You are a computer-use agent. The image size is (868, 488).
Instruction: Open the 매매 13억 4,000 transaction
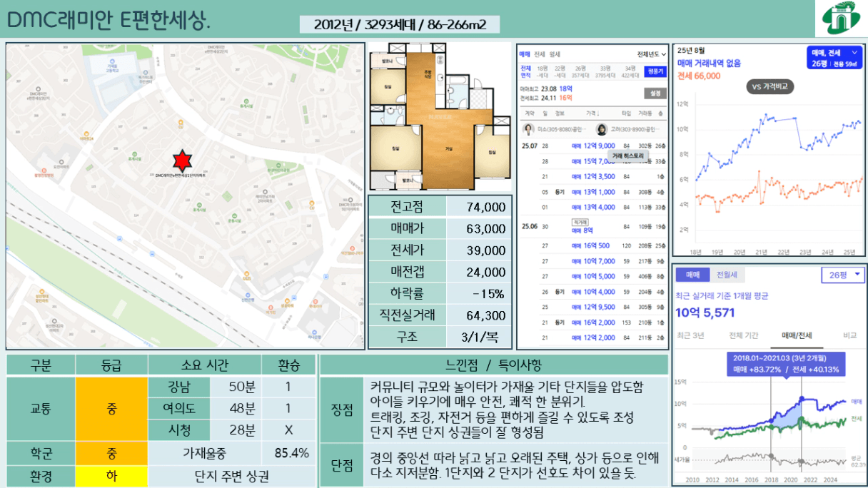click(593, 208)
